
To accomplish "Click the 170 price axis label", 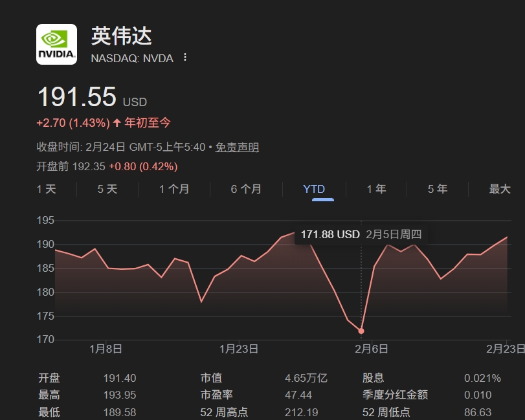I will (45, 339).
